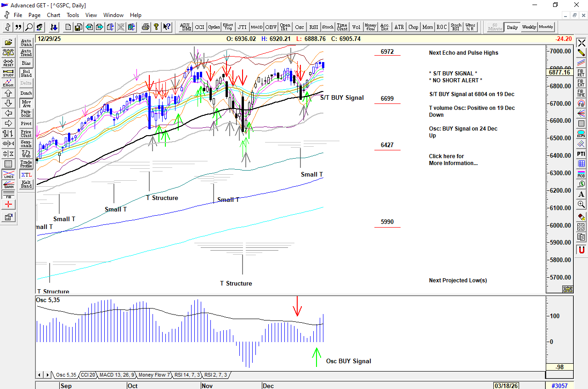The image size is (588, 389).
Task: Click the STUDY tool button
Action: click(8, 73)
